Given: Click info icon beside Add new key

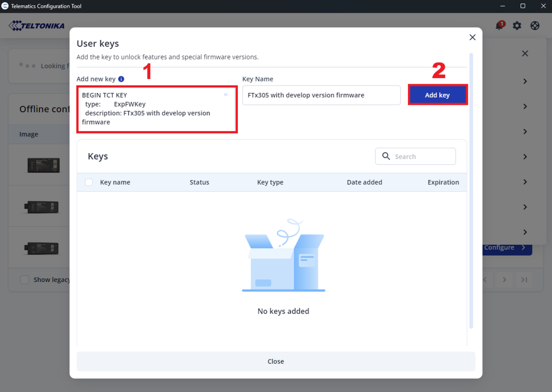Looking at the screenshot, I should (x=121, y=79).
